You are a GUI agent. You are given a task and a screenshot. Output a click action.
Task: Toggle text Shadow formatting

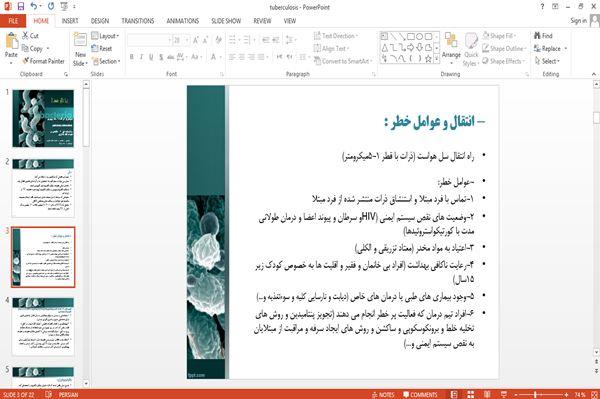(x=161, y=57)
